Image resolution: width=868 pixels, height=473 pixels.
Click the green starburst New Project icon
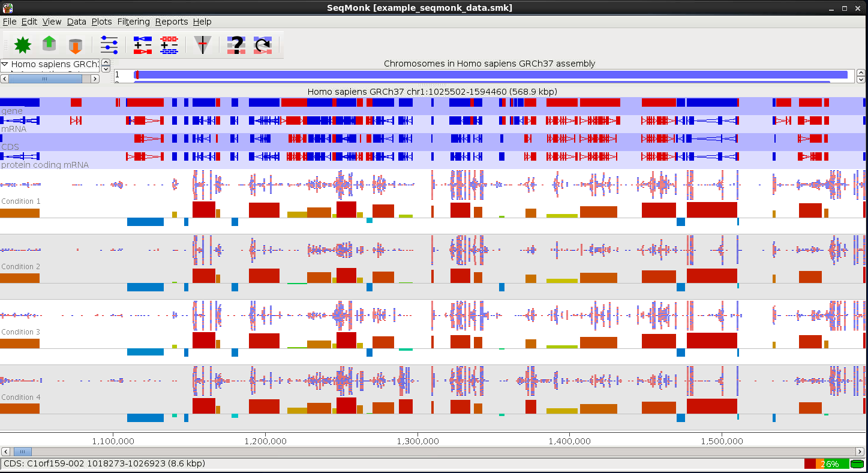point(23,45)
